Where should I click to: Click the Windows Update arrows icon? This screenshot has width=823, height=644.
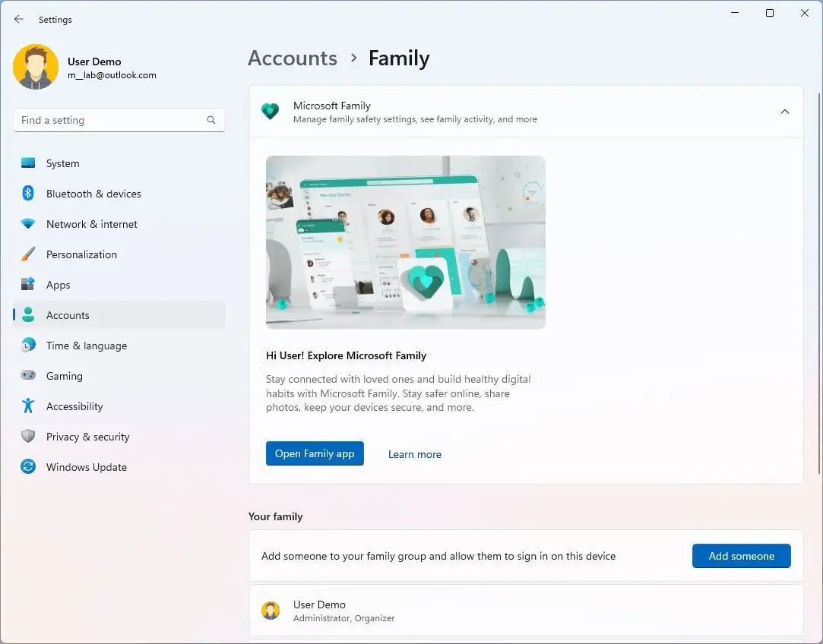(x=28, y=467)
